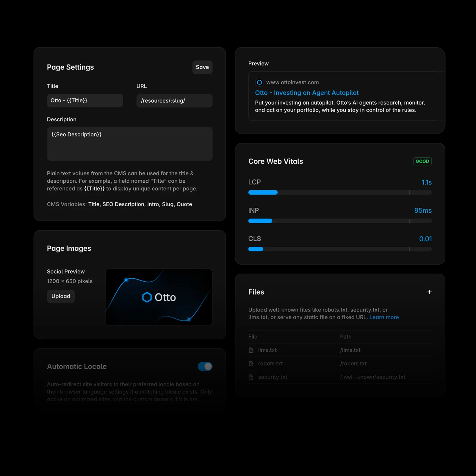
Task: Click the 95ms INP value
Action: coord(423,211)
